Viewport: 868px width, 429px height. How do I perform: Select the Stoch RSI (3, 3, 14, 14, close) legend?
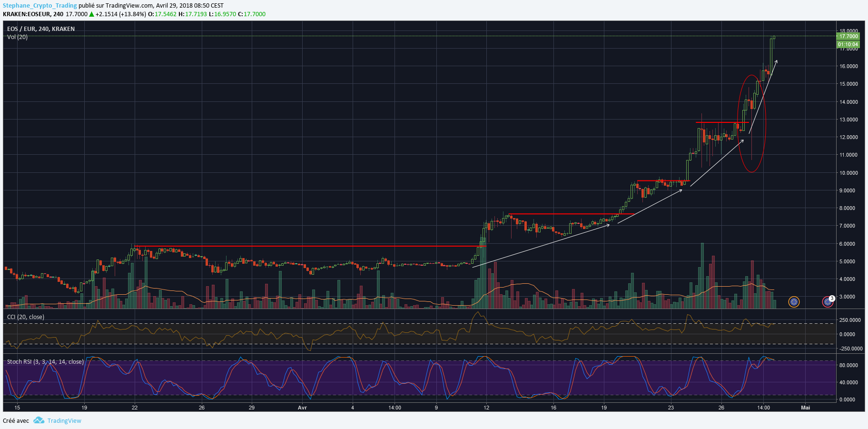pos(45,362)
